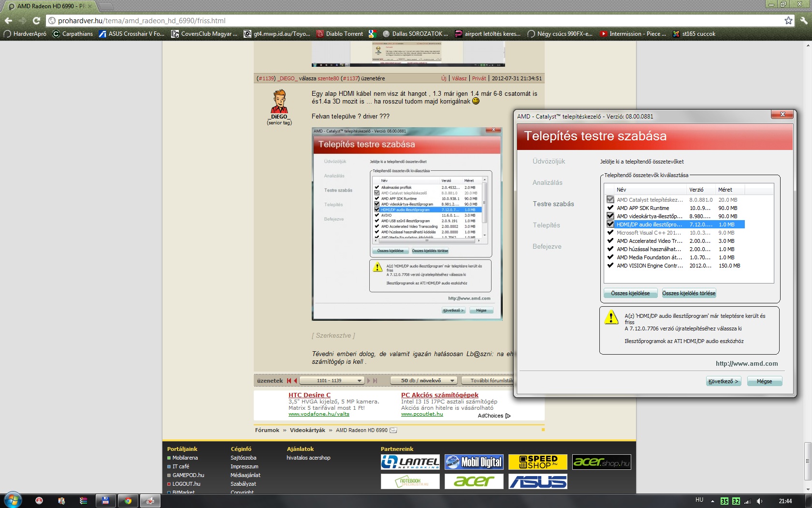Open PC Akciós számítógépek ad link
Screen dimensions: 812x508
point(439,395)
